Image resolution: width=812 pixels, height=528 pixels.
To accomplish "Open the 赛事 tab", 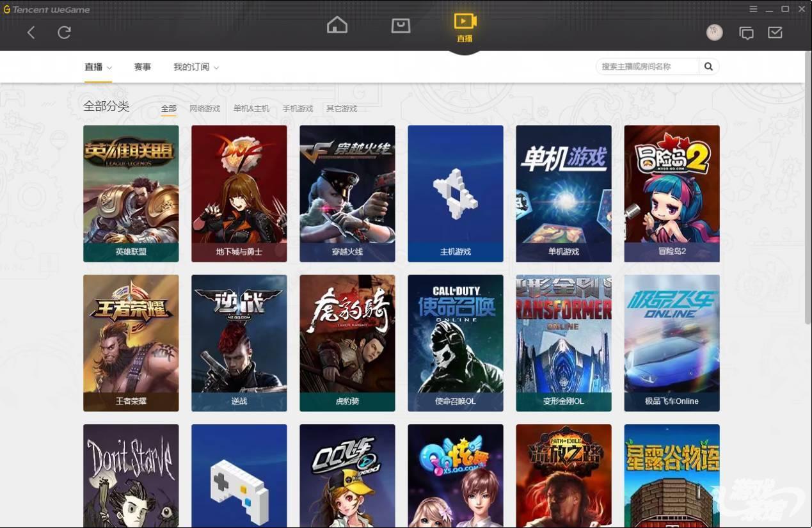I will coord(142,67).
